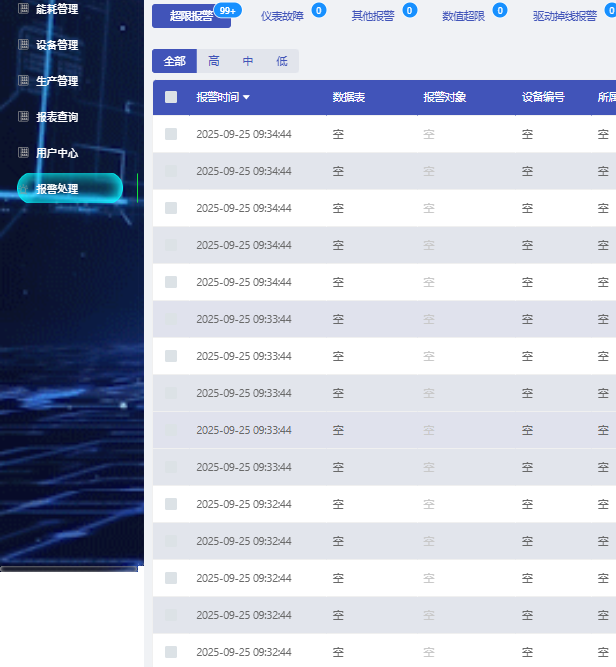
Task: Check the first 09:32:44 row checkbox
Action: point(171,504)
